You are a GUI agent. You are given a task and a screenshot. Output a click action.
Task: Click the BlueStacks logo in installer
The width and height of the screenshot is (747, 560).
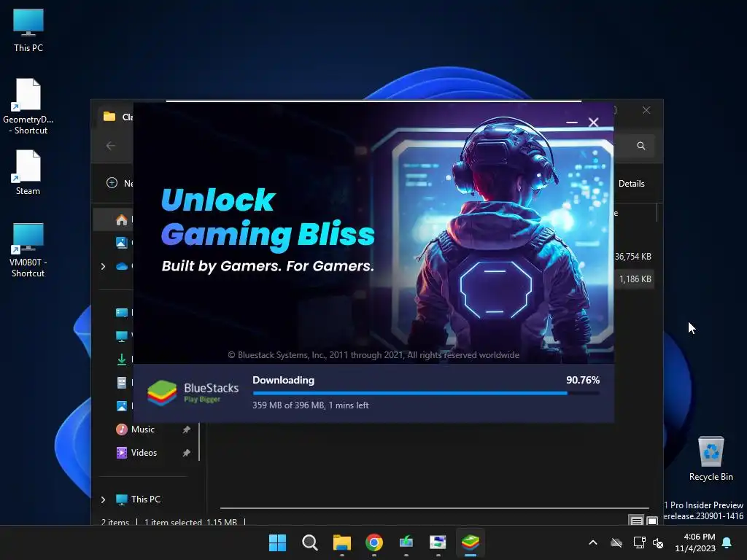tap(193, 393)
